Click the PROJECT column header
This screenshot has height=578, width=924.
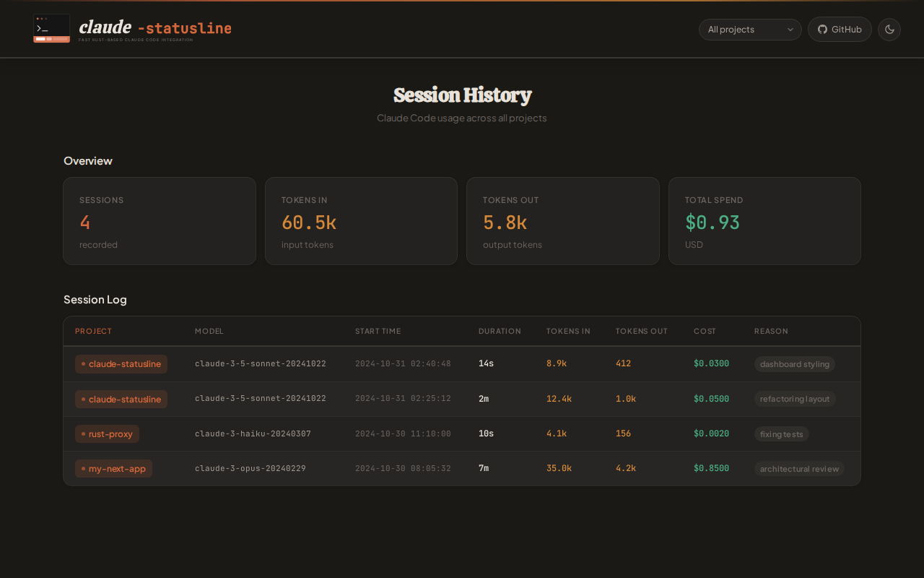[x=93, y=331]
